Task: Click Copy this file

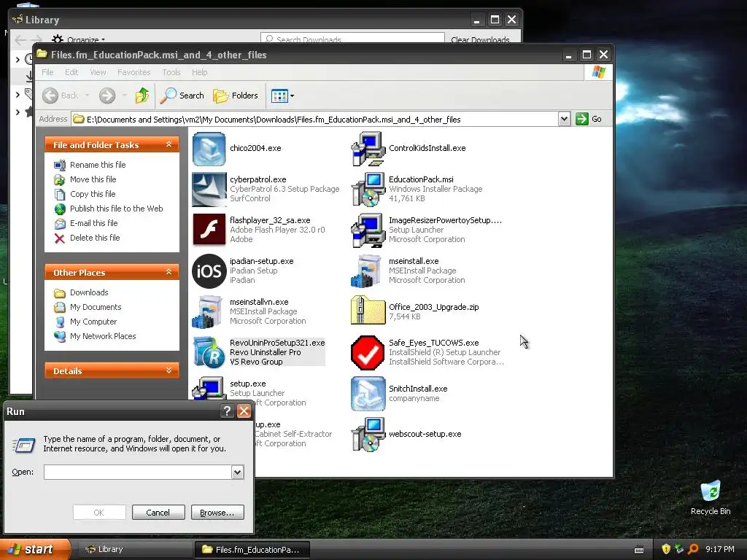Action: coord(93,194)
